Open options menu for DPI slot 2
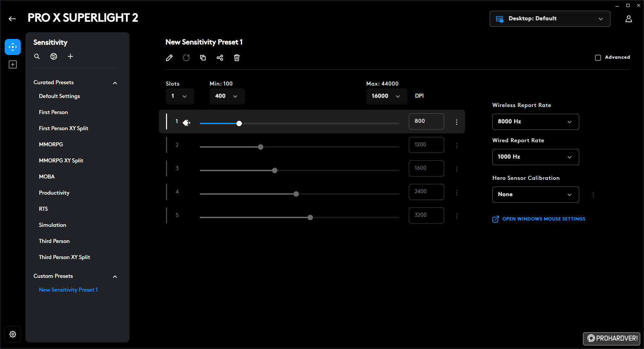This screenshot has width=644, height=349. [x=457, y=146]
